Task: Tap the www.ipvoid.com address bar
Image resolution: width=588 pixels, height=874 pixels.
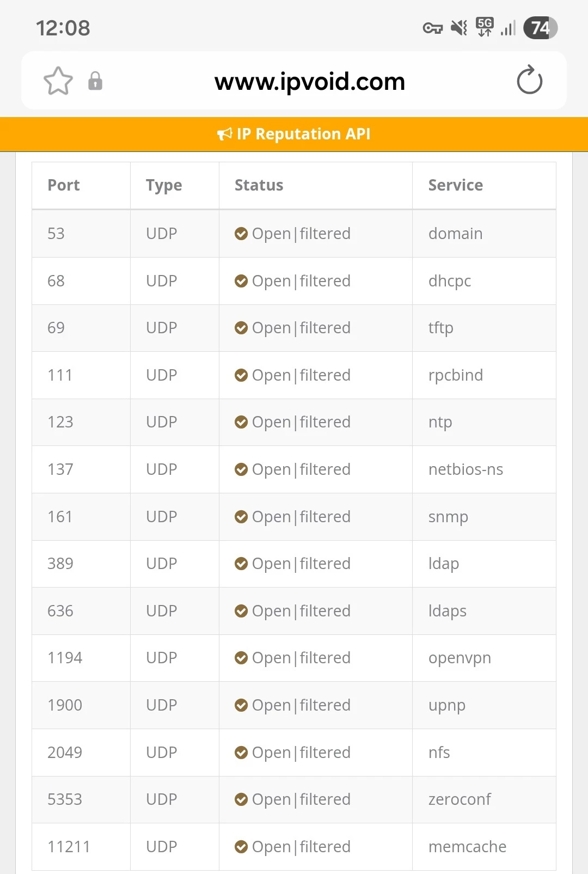Action: [309, 82]
